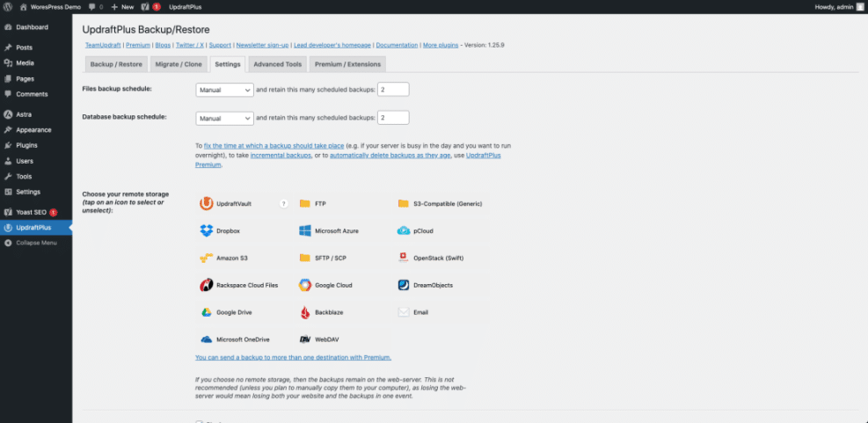The image size is (868, 423).
Task: Open Database backup schedule dropdown
Action: click(x=225, y=118)
